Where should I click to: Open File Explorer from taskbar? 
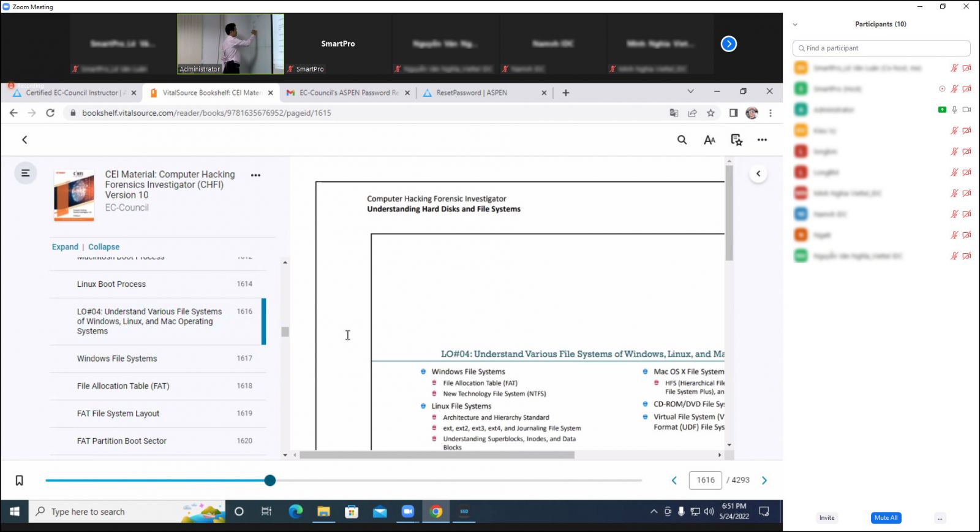323,512
